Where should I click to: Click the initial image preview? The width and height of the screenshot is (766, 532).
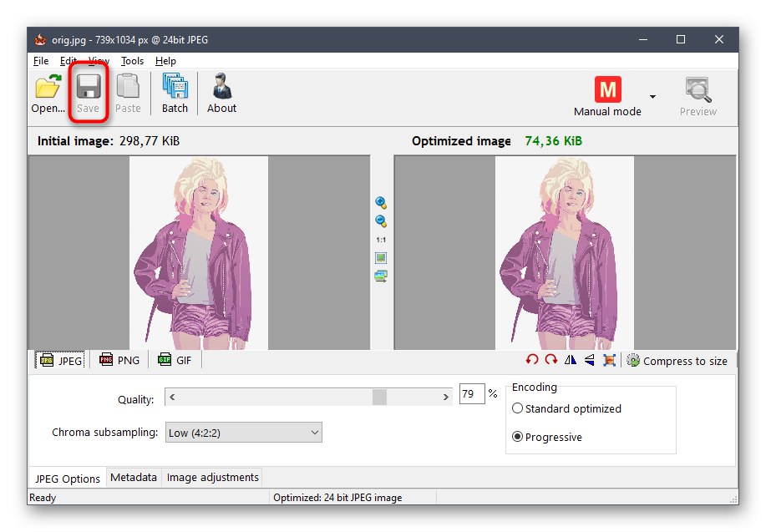coord(199,252)
